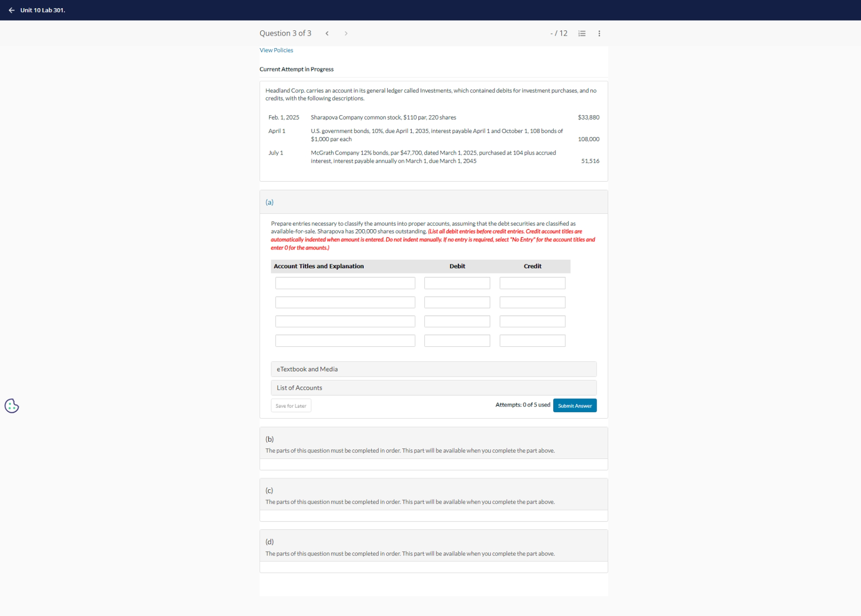Select the first row account title field
This screenshot has width=861, height=616.
pyautogui.click(x=345, y=283)
